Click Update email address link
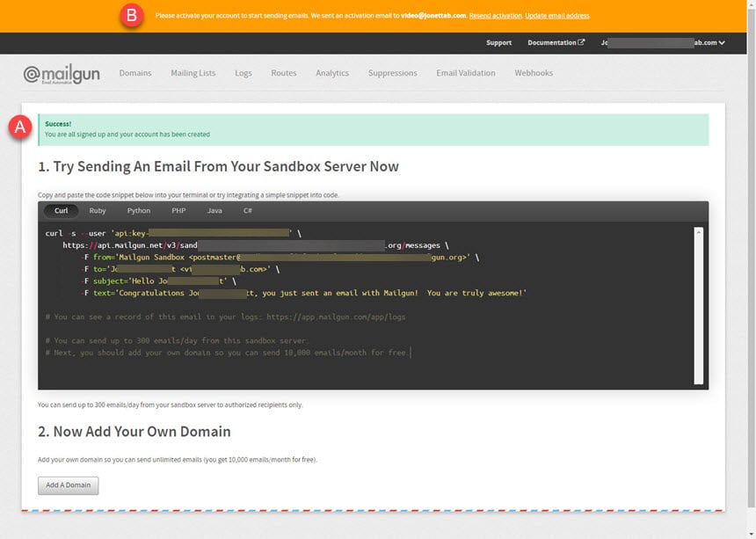 tap(556, 16)
